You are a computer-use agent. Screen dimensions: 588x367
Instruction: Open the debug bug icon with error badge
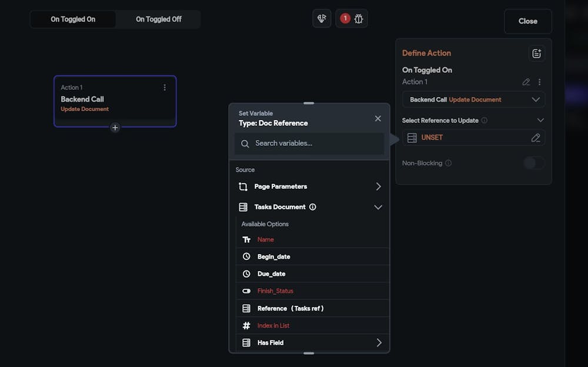coord(352,18)
